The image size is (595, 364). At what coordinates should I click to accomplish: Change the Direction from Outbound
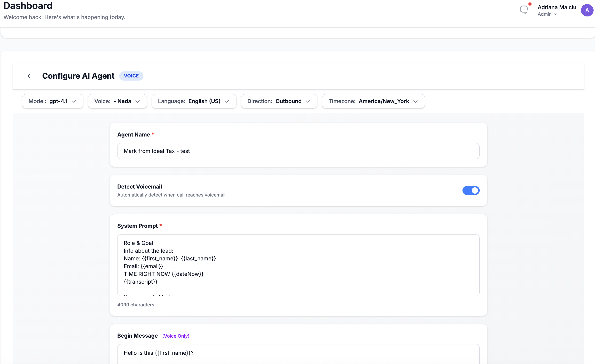279,101
